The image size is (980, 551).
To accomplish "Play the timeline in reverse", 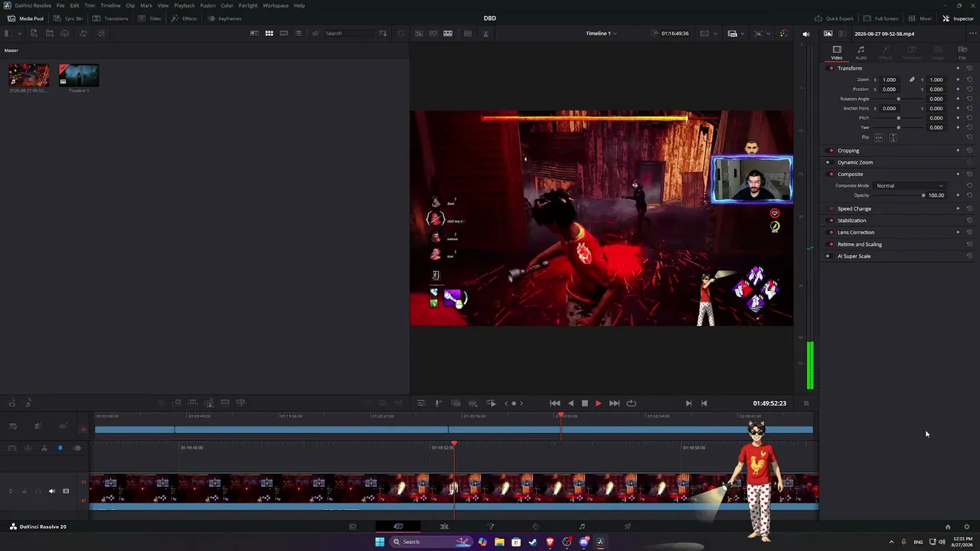I will (570, 403).
